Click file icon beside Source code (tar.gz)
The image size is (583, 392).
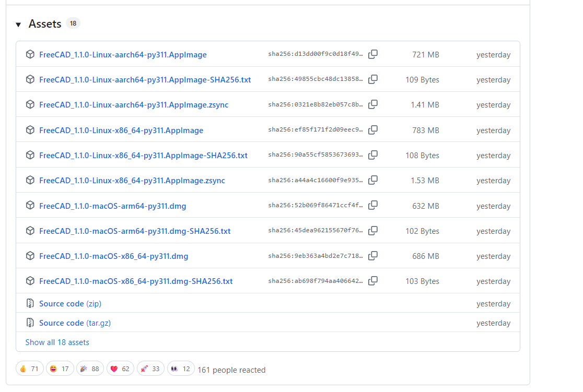30,323
